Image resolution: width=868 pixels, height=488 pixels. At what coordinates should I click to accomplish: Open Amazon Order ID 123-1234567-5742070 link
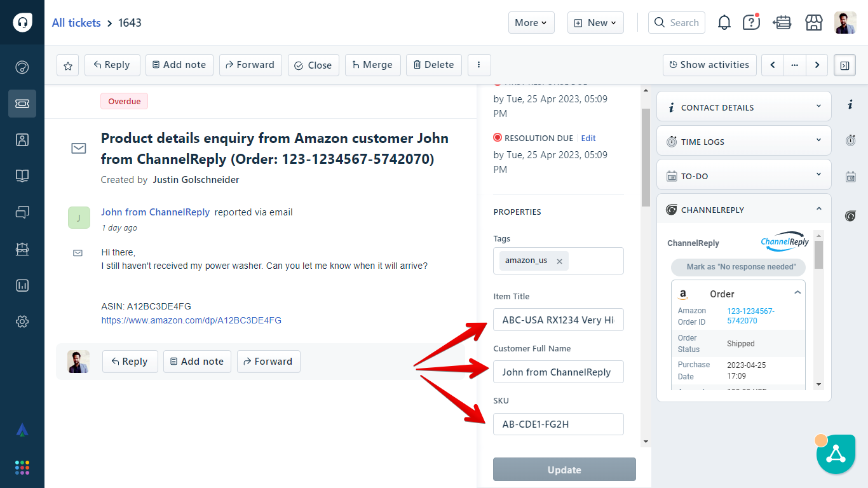(750, 316)
